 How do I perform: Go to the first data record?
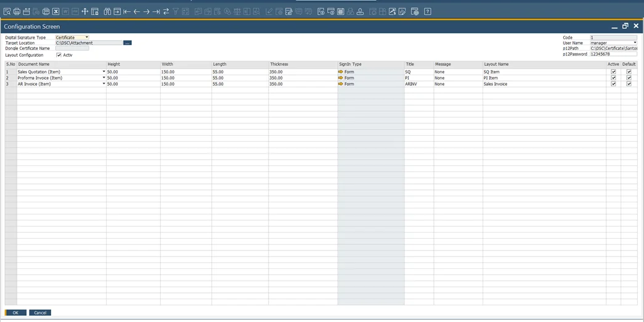coord(127,12)
